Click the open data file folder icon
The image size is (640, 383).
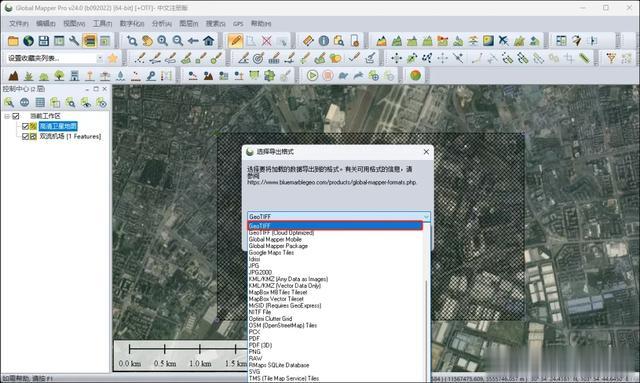pos(13,41)
